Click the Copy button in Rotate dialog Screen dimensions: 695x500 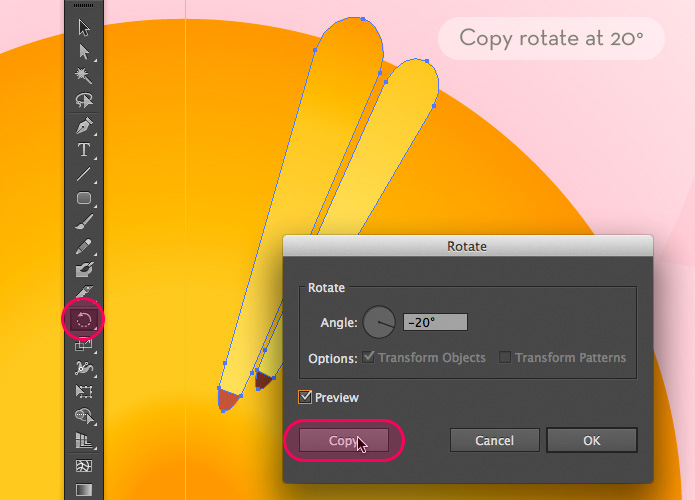[x=344, y=440]
